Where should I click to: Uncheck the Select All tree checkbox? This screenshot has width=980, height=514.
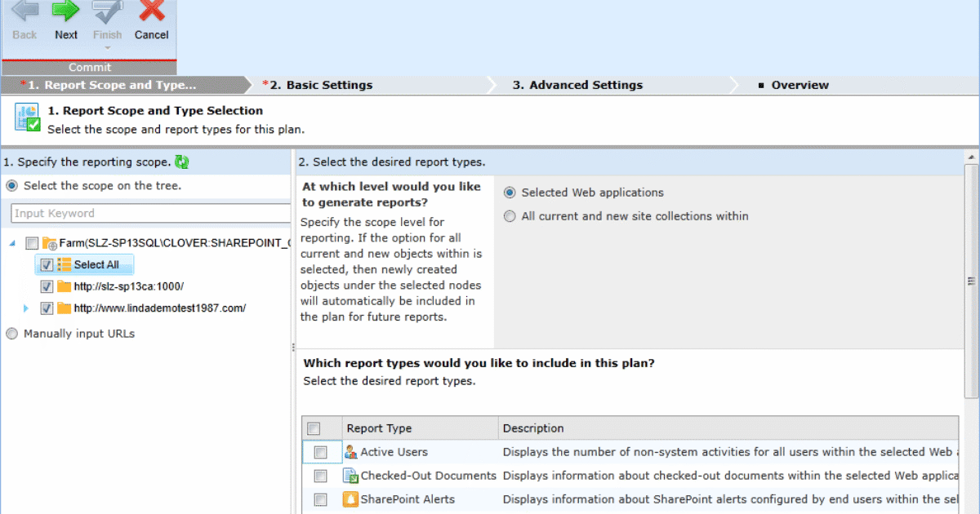click(47, 264)
